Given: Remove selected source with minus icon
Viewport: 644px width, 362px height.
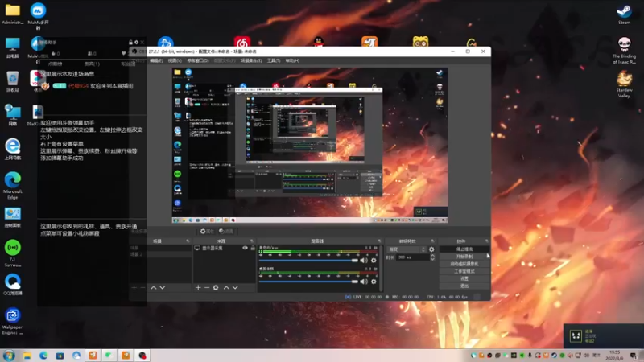Looking at the screenshot, I should (207, 288).
